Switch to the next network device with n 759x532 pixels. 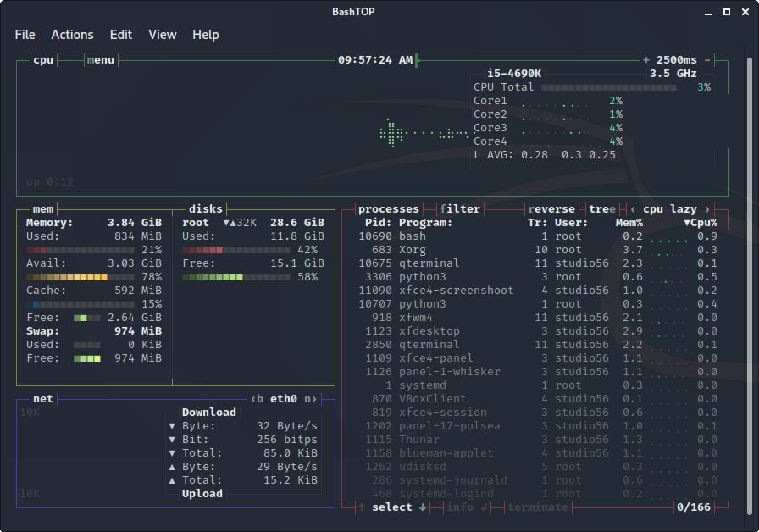point(309,399)
